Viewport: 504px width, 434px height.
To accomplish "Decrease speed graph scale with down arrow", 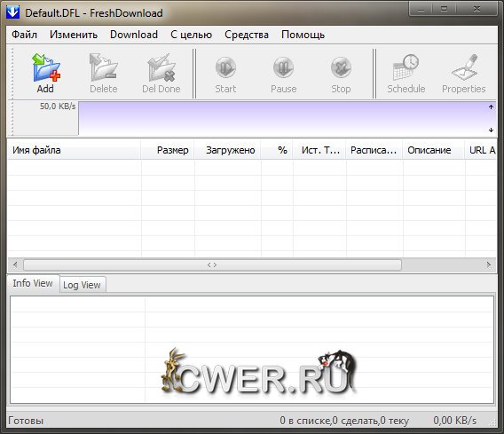I will [x=491, y=130].
